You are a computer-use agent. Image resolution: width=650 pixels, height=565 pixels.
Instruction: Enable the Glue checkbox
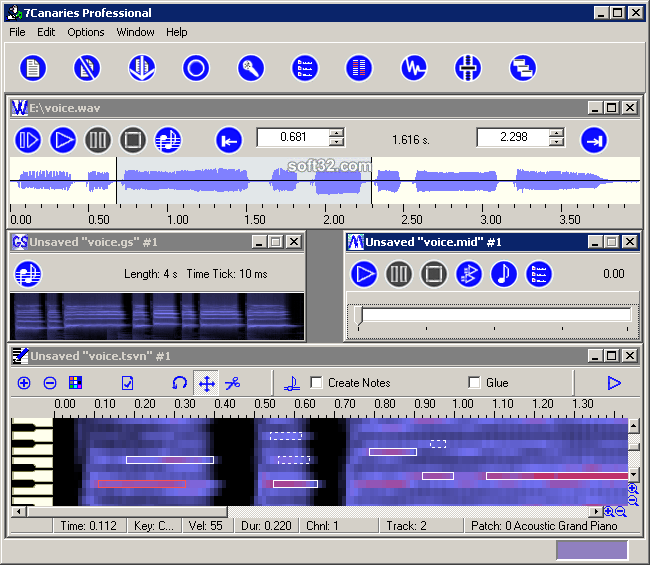[x=474, y=383]
